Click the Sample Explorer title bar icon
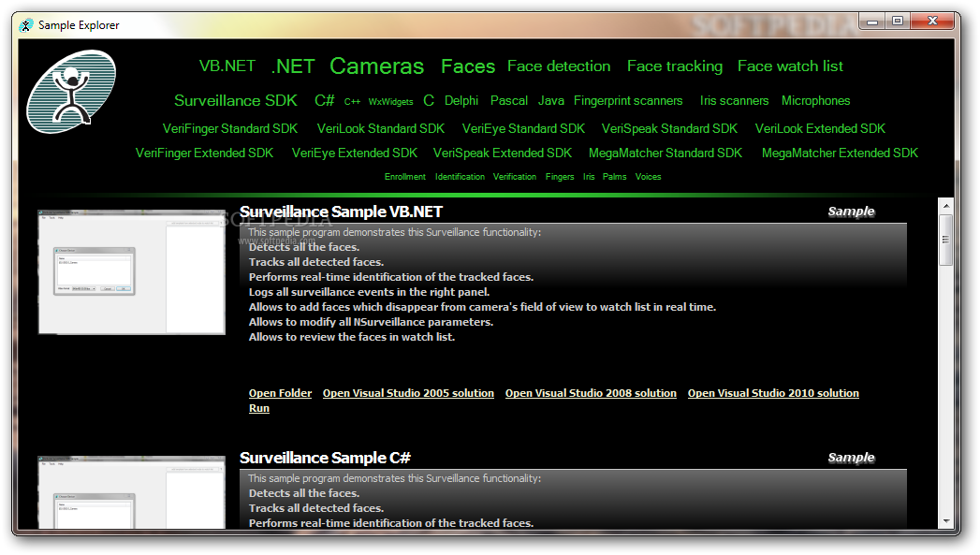 coord(26,25)
